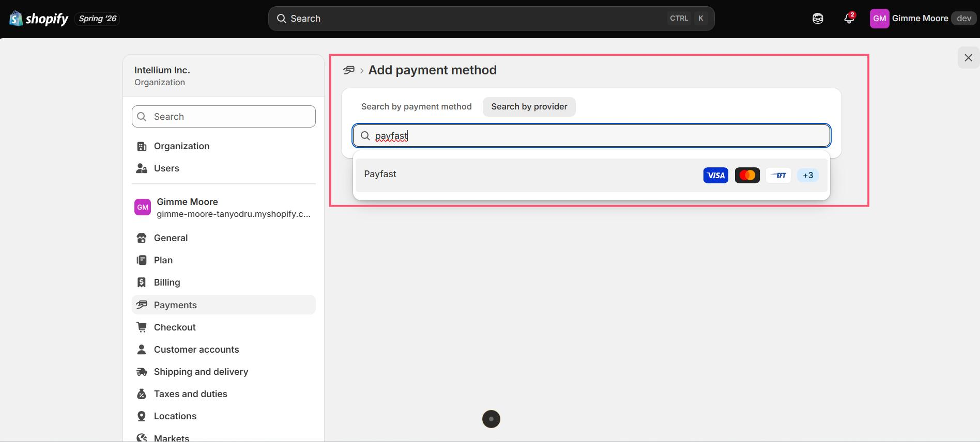Viewport: 980px width, 442px height.
Task: Close the settings panel with the X
Action: pyautogui.click(x=968, y=58)
